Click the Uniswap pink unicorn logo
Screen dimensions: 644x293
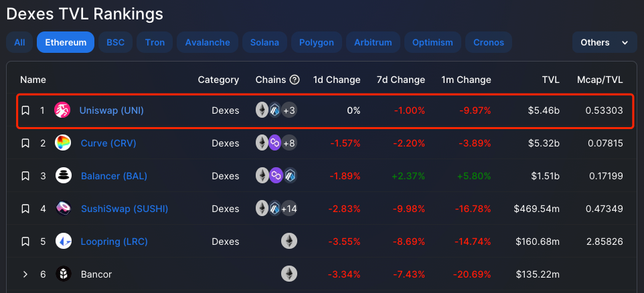pyautogui.click(x=62, y=110)
